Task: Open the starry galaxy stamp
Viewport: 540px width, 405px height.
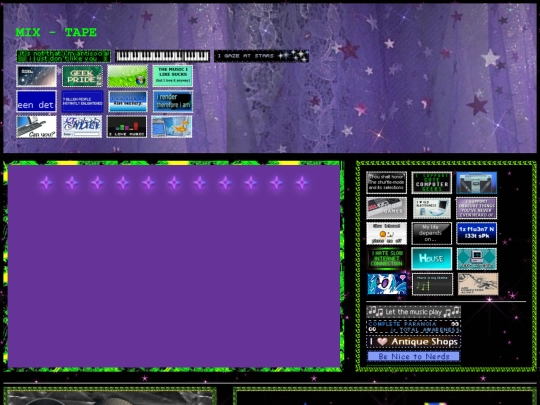Action: [37, 76]
